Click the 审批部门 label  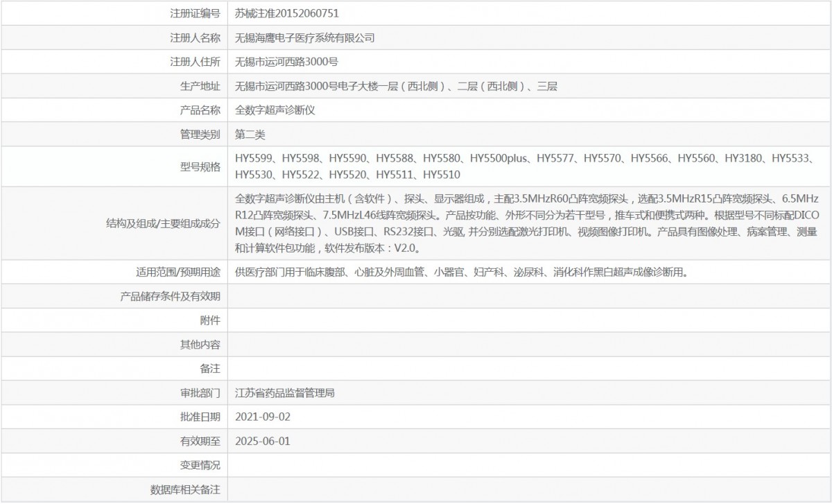click(200, 392)
